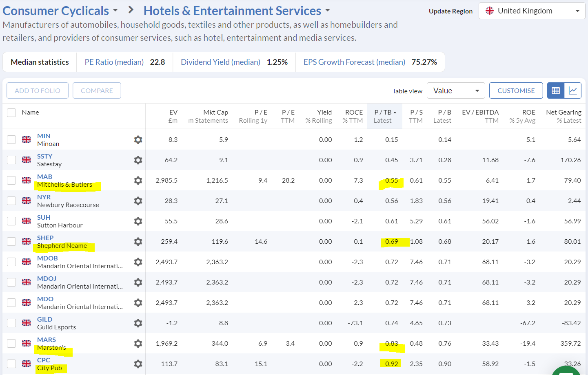Open settings gear for MDO row
Image resolution: width=588 pixels, height=375 pixels.
[x=138, y=303]
